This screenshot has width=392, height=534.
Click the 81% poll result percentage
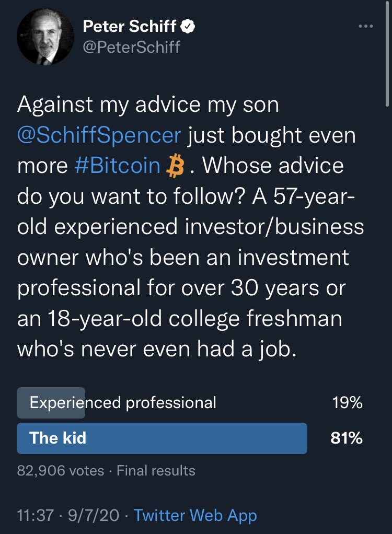pos(346,438)
